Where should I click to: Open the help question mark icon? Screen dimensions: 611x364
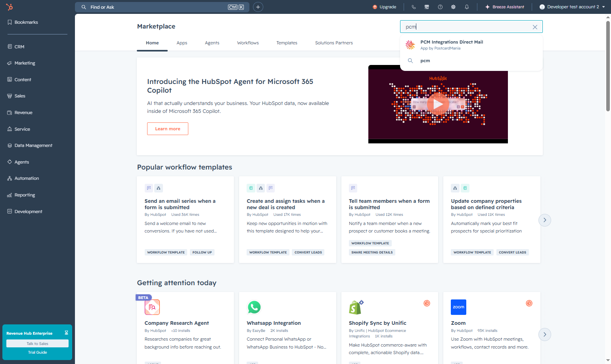click(440, 7)
